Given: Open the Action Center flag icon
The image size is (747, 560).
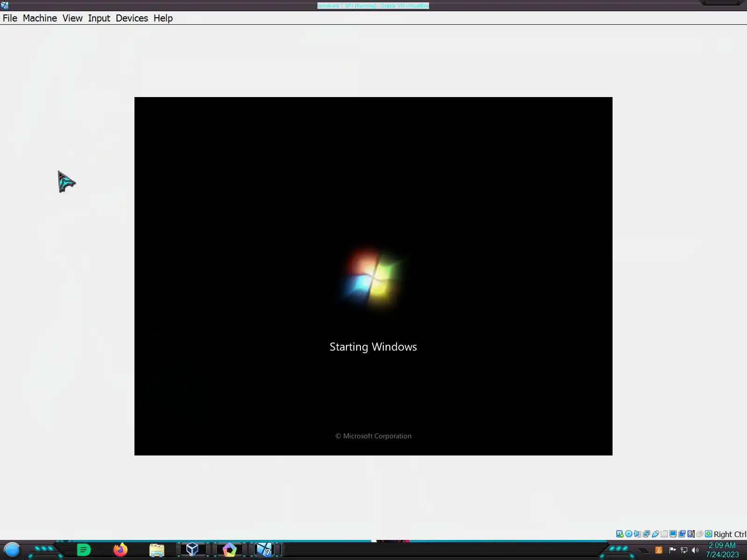Looking at the screenshot, I should coord(672,550).
